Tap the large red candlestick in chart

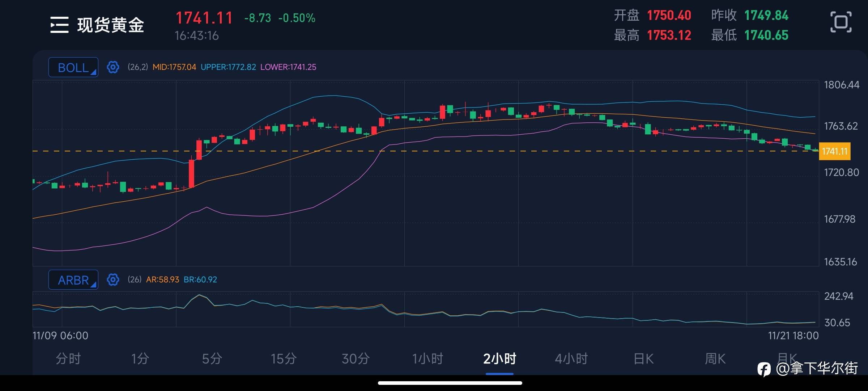192,173
